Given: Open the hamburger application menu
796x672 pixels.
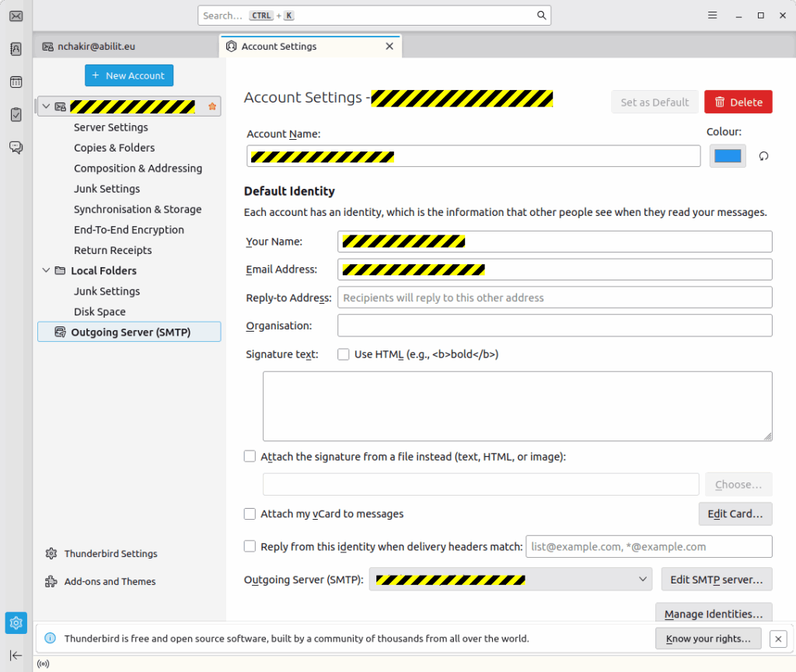Looking at the screenshot, I should point(712,16).
